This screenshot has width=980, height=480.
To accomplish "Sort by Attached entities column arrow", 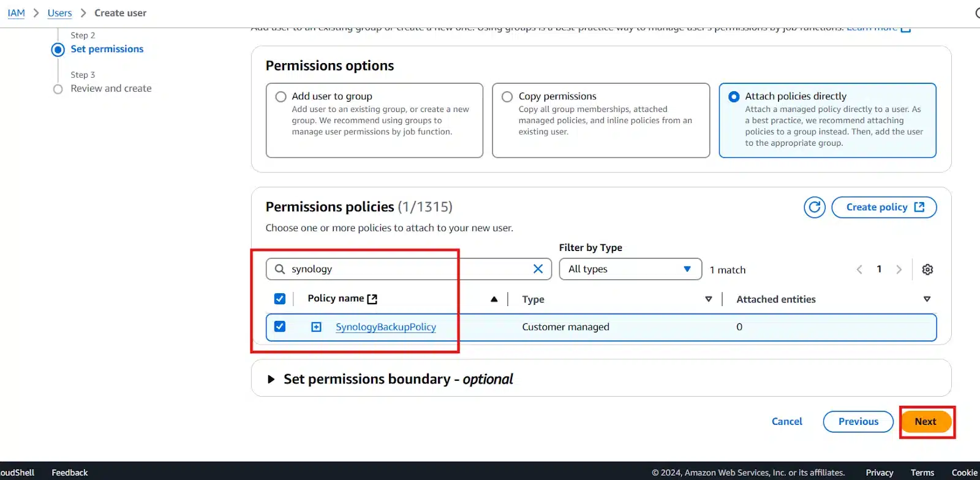I will coord(926,299).
